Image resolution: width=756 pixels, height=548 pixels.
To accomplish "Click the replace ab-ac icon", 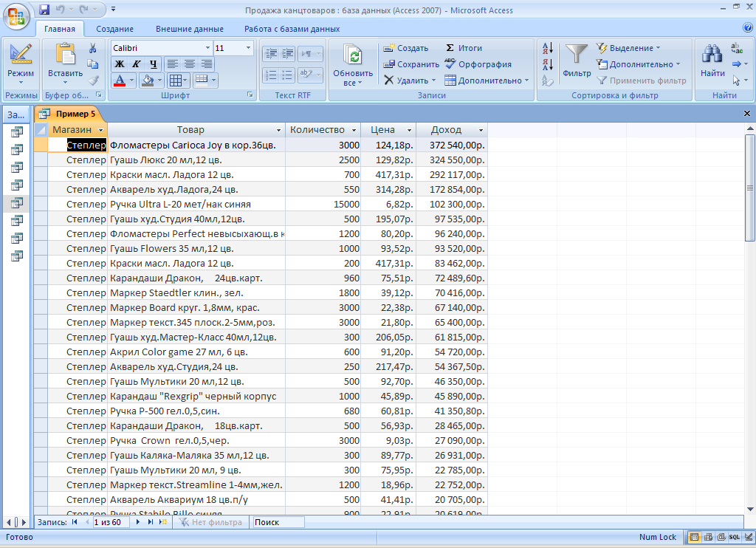I will click(x=737, y=48).
